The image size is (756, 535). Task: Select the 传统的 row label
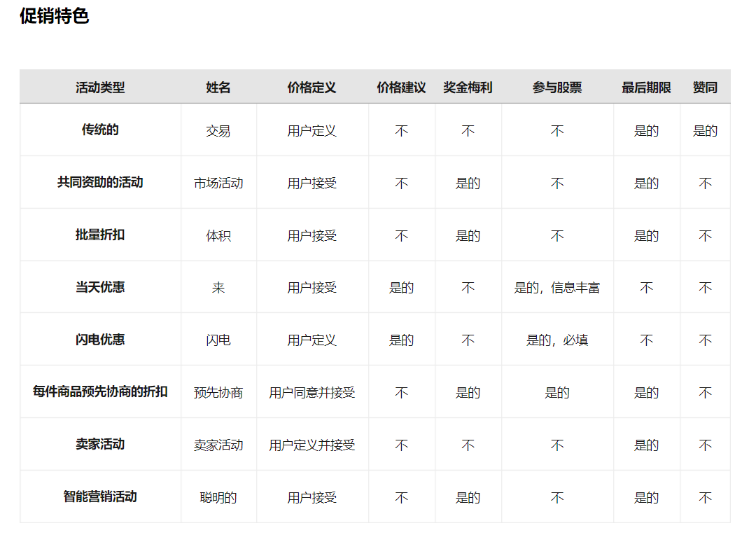coord(100,130)
